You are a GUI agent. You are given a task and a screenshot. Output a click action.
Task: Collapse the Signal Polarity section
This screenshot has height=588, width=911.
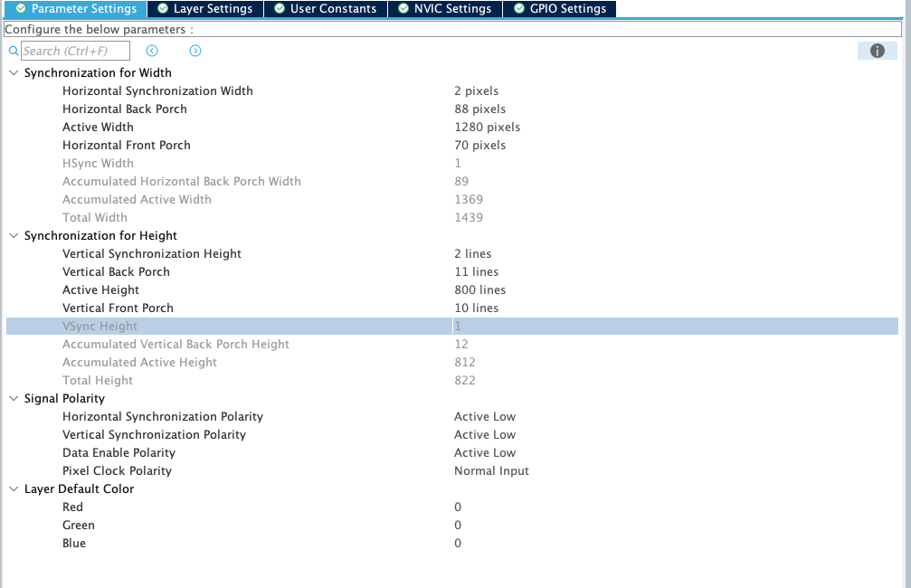[x=13, y=398]
